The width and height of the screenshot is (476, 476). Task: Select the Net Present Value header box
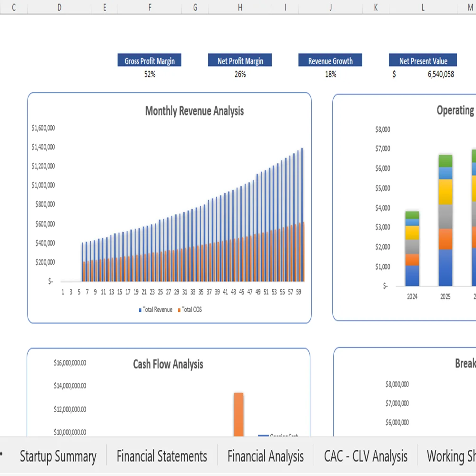(423, 60)
